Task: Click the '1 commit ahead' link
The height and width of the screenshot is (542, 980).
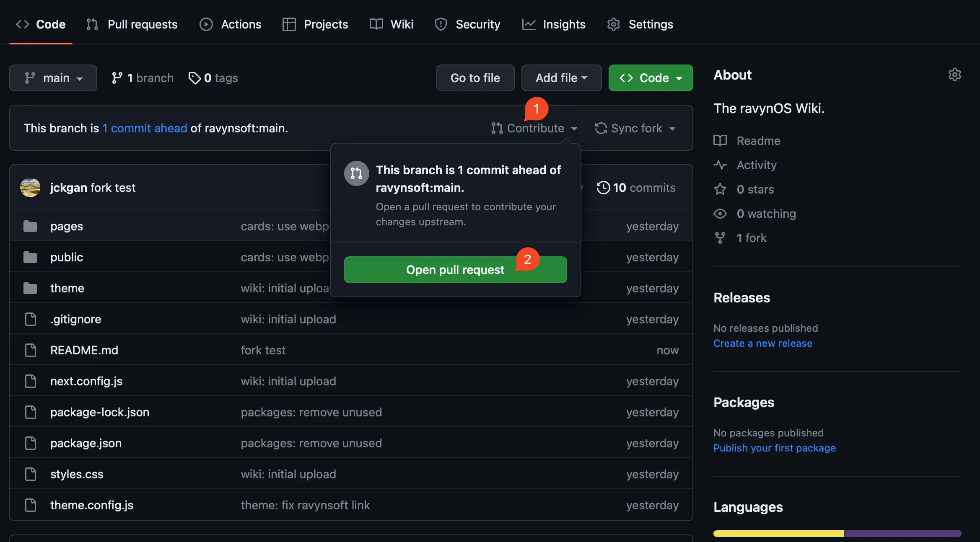Action: click(x=145, y=128)
